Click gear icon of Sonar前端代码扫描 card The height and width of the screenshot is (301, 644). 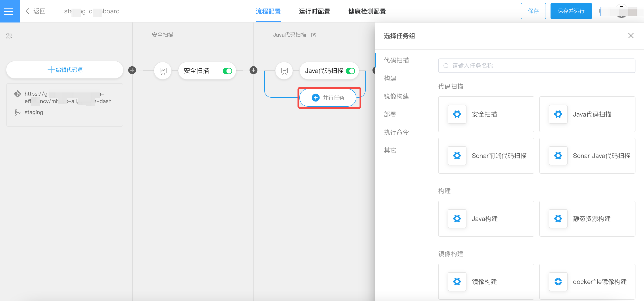457,156
